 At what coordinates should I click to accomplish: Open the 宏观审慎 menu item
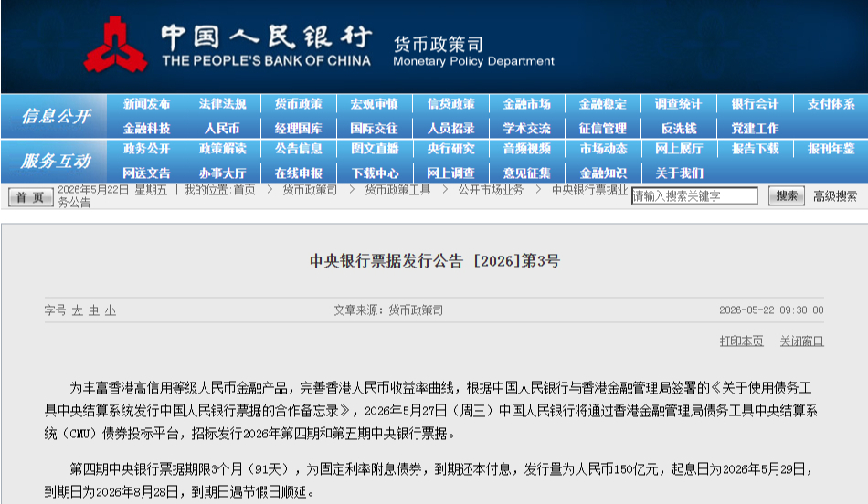click(x=375, y=104)
